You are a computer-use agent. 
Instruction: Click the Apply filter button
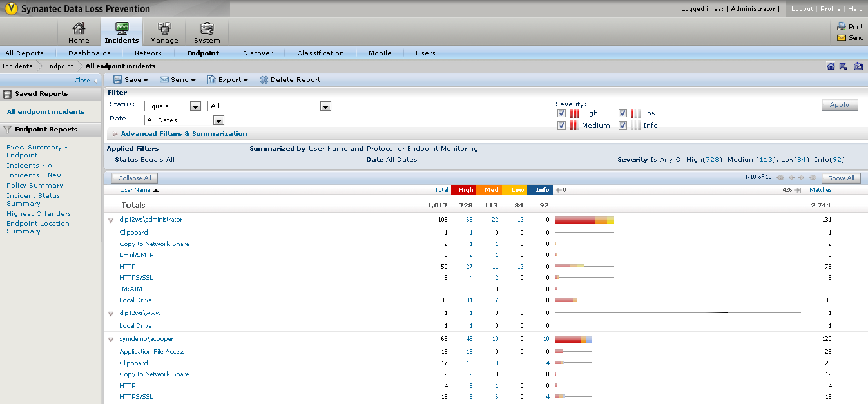tap(840, 105)
